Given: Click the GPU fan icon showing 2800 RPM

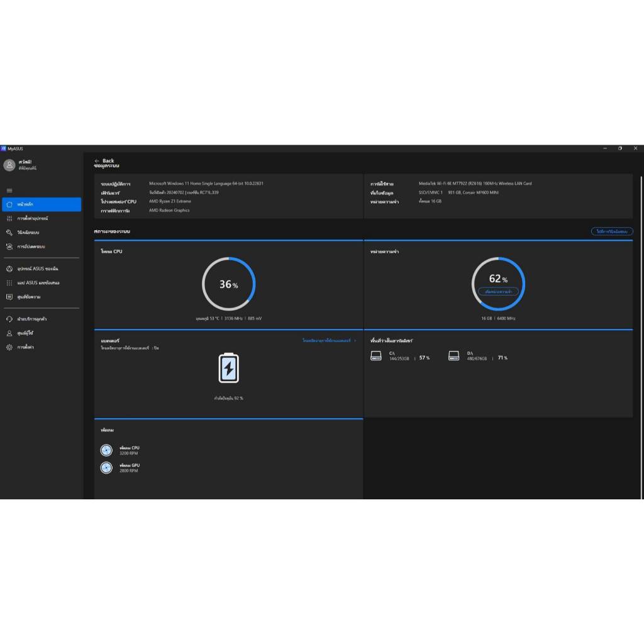Looking at the screenshot, I should click(x=106, y=468).
